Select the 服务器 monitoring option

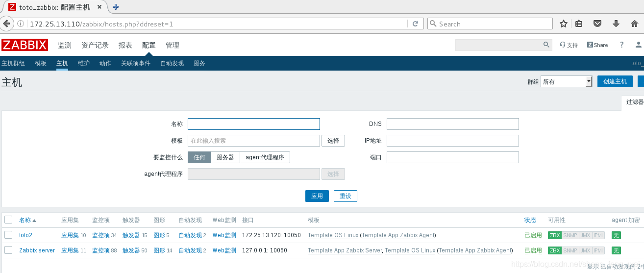pos(225,157)
